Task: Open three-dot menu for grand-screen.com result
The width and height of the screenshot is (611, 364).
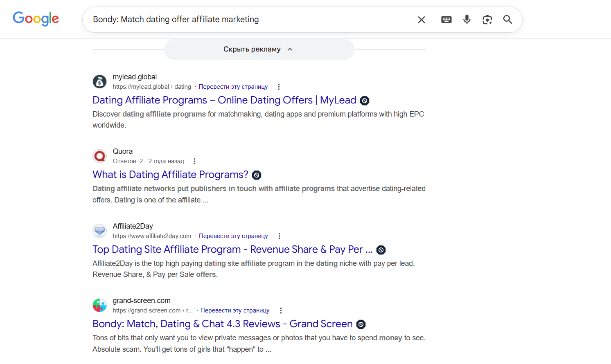Action: [x=281, y=310]
